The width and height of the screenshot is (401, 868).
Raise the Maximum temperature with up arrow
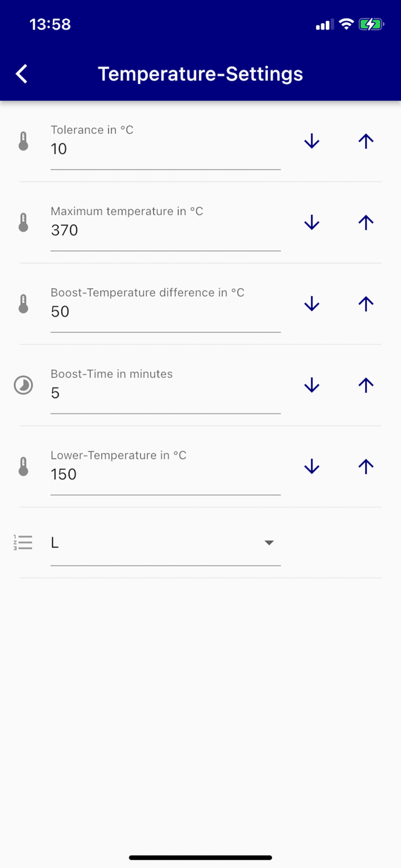366,223
